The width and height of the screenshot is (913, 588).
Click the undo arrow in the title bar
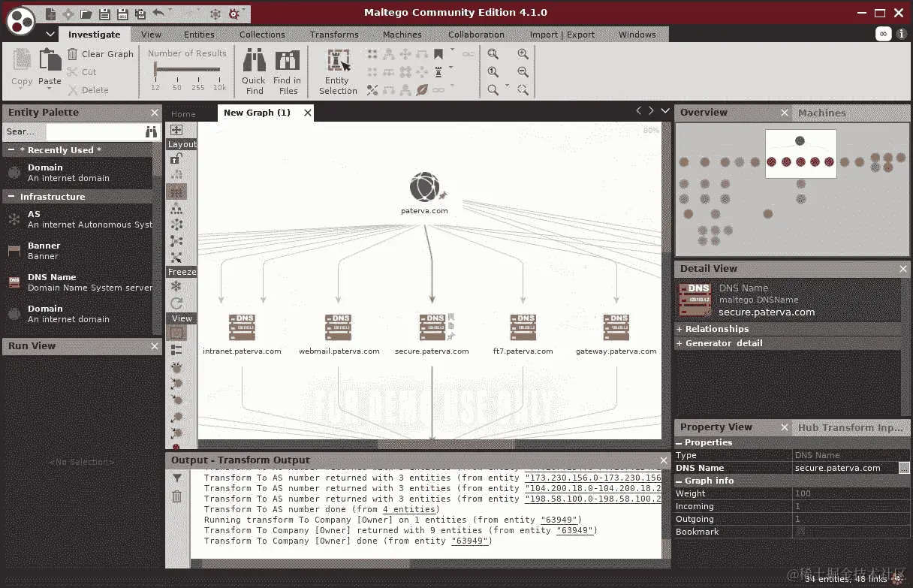pyautogui.click(x=158, y=13)
